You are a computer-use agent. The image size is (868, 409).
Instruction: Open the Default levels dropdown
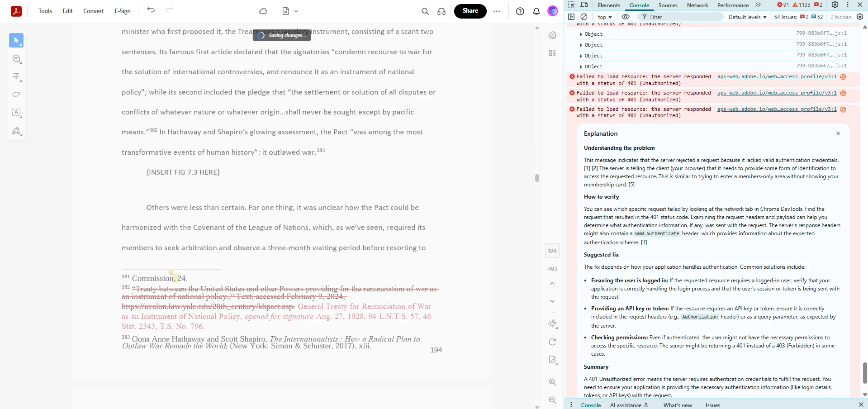[747, 17]
